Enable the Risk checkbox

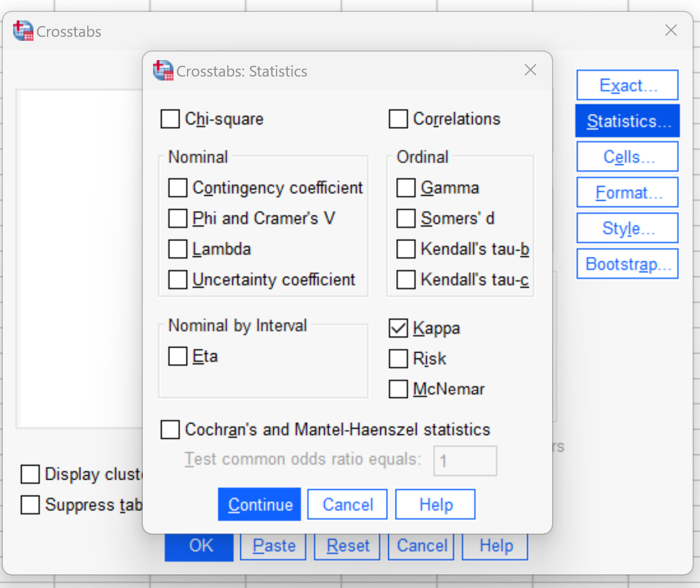pos(398,358)
